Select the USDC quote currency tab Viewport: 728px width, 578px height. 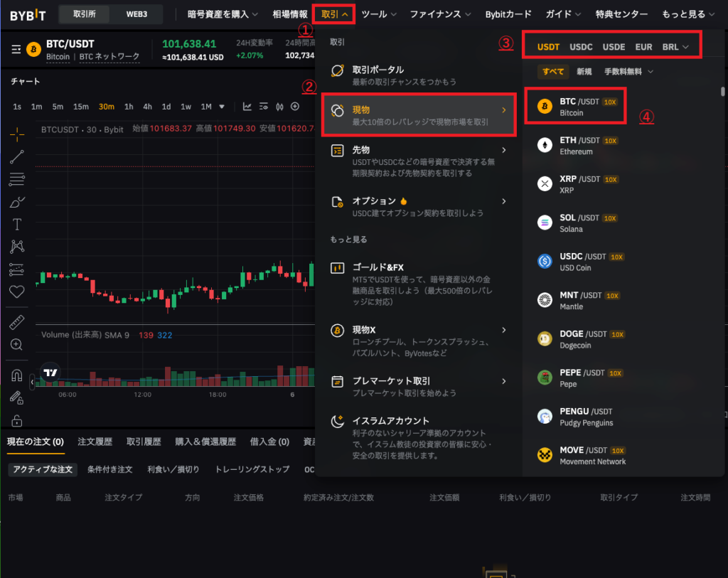tap(581, 47)
